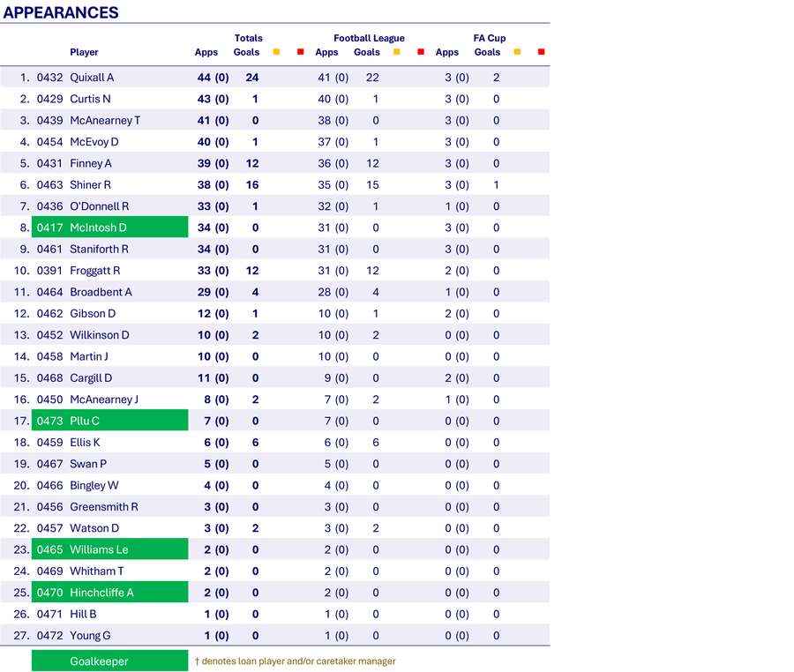794x672 pixels.
Task: Select player name Watson D
Action: coord(94,528)
